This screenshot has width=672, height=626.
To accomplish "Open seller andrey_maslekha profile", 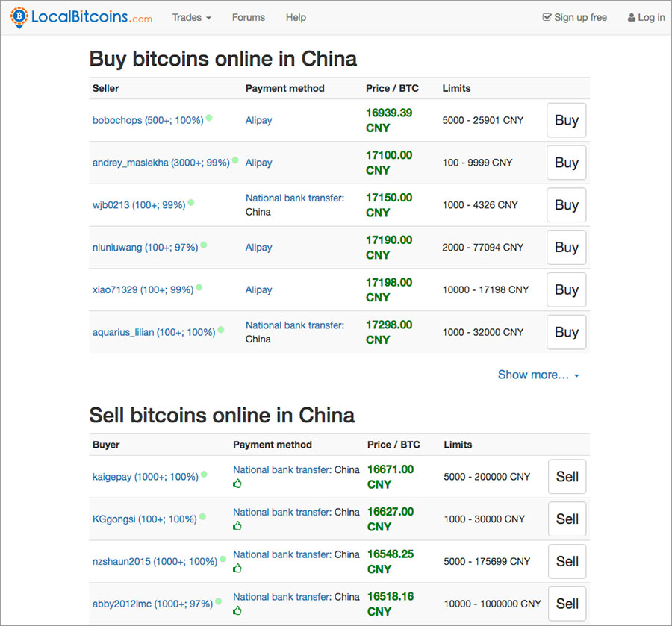I will click(161, 163).
